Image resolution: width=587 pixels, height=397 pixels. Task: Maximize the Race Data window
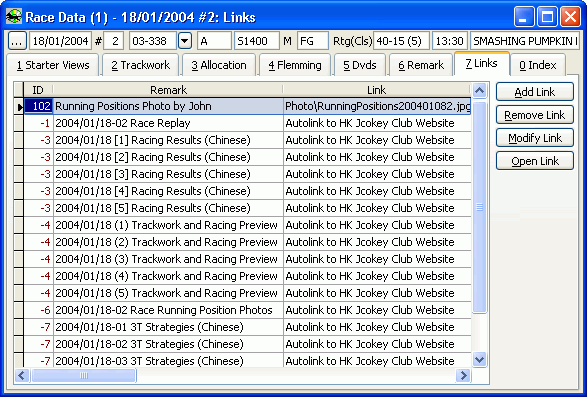click(547, 17)
